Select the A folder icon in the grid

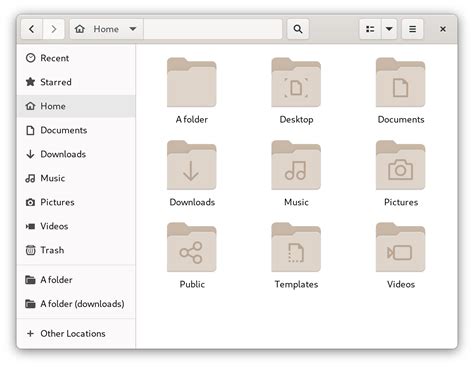[192, 82]
